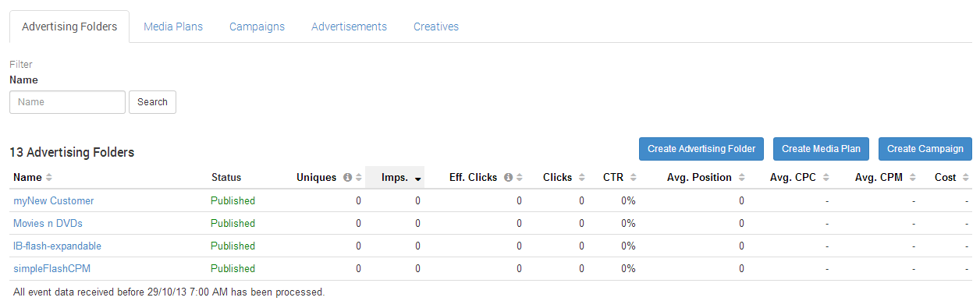Click Create Campaign button
The width and height of the screenshot is (980, 308).
coord(925,149)
